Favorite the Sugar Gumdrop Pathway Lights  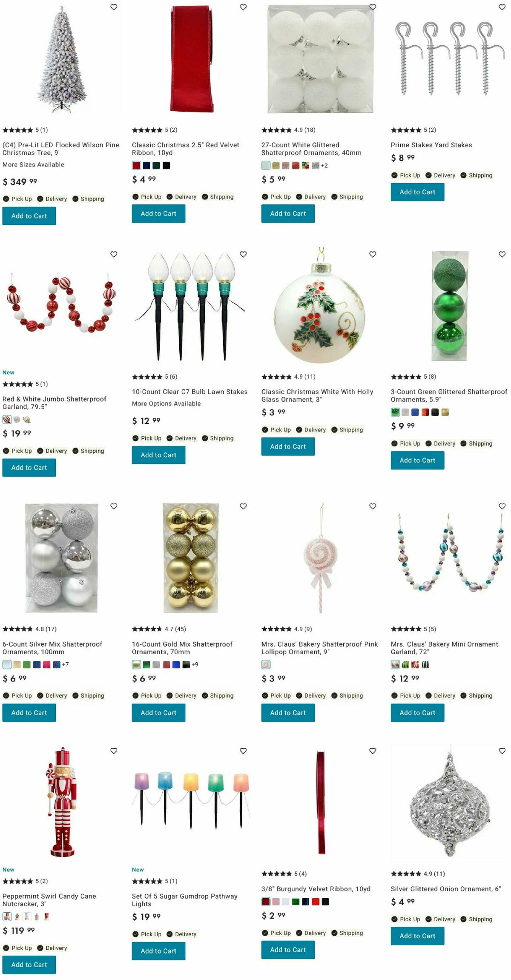pyautogui.click(x=243, y=751)
